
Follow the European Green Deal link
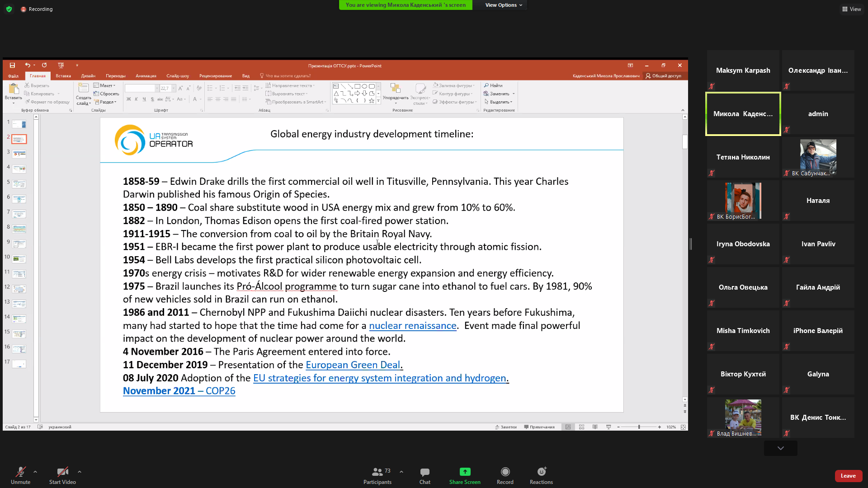353,365
